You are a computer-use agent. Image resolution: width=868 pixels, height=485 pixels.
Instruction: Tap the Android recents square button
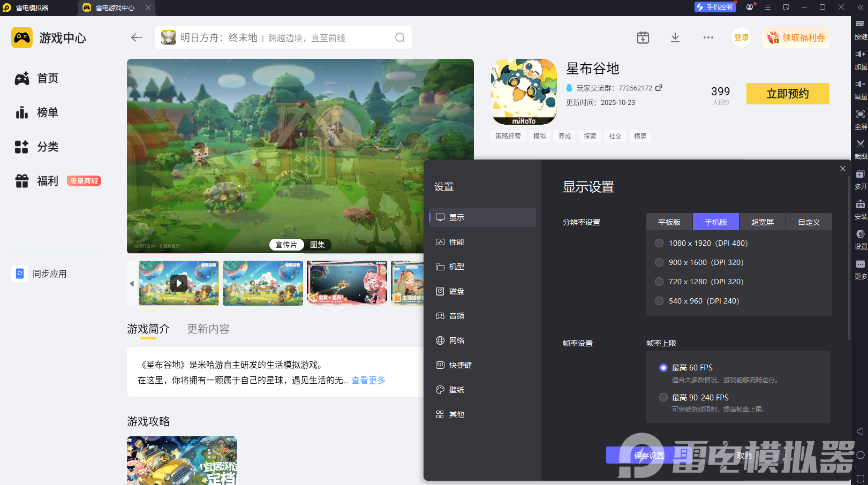click(861, 479)
